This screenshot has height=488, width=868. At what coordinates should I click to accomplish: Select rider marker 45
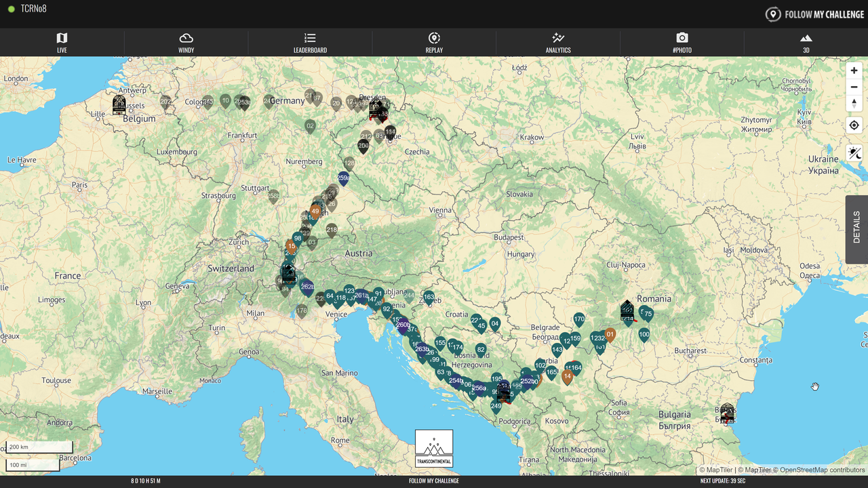coord(481,327)
